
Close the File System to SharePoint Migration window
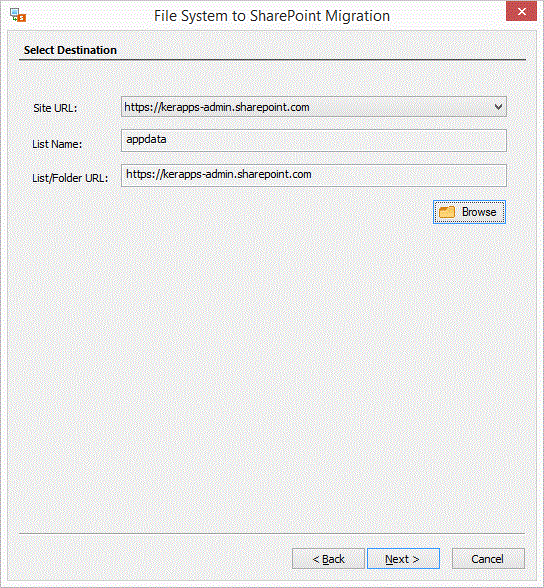[521, 11]
